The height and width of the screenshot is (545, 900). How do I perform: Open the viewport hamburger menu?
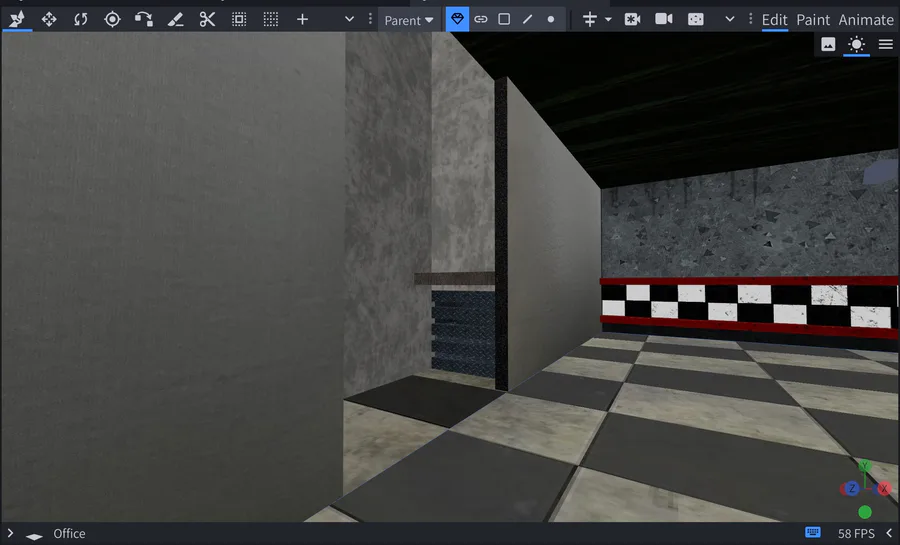(x=886, y=44)
